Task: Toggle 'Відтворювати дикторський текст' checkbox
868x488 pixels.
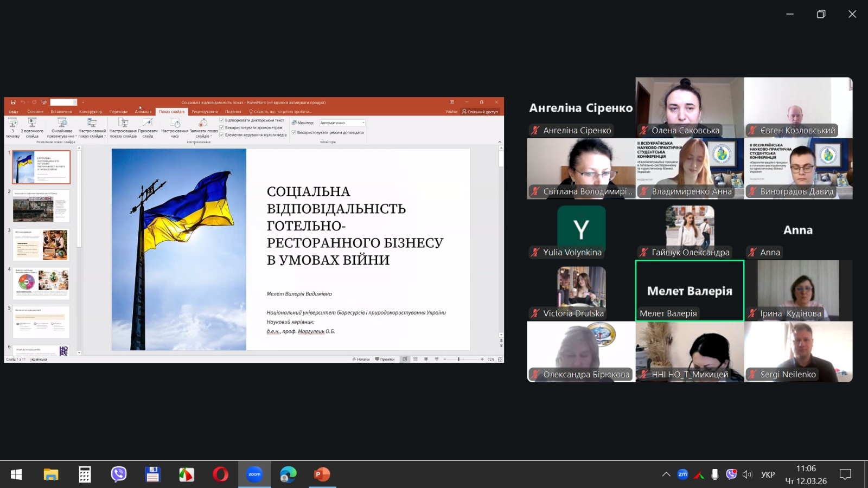Action: (x=222, y=120)
